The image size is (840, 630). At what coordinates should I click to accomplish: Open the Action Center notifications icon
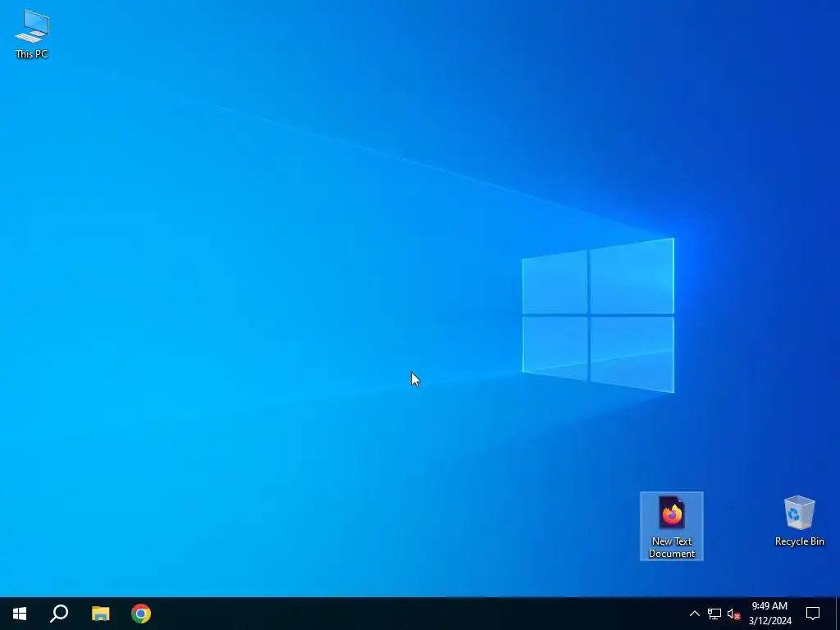pyautogui.click(x=813, y=614)
